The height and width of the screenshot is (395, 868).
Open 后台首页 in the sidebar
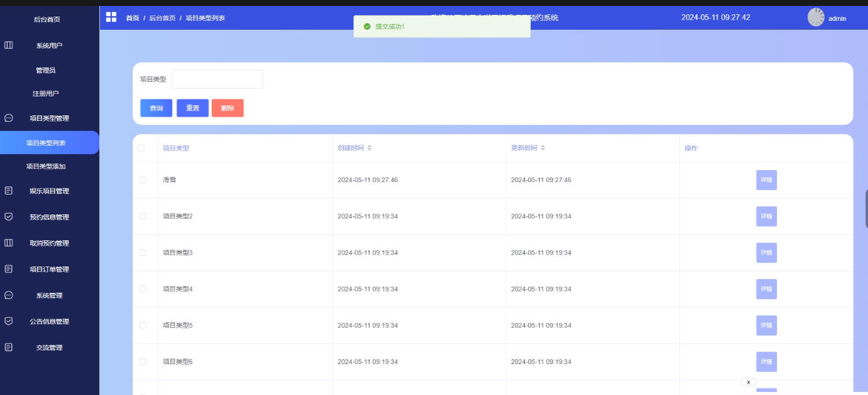click(x=47, y=20)
